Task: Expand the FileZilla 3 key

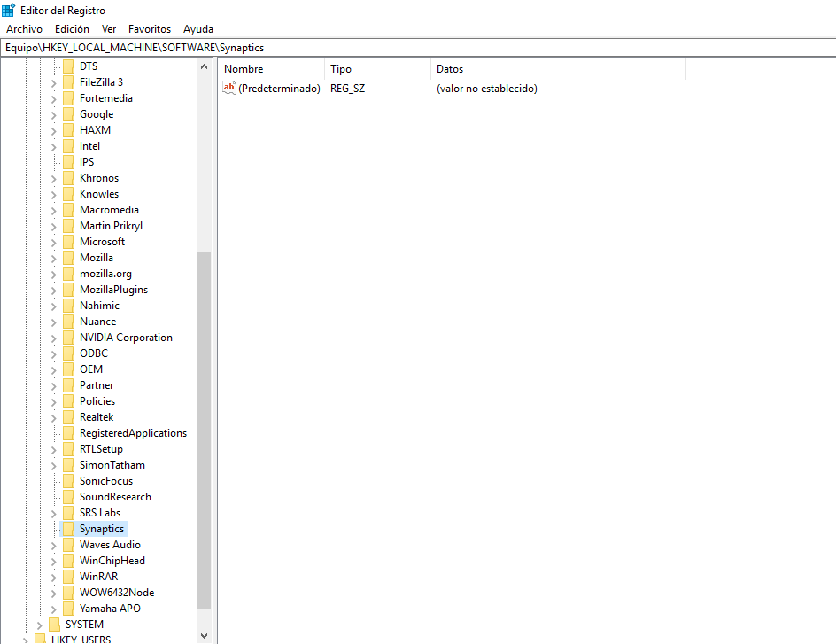Action: click(x=53, y=83)
